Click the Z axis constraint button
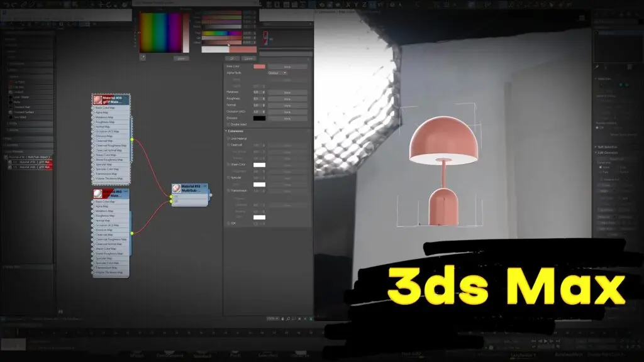644x362 pixels. (x=364, y=5)
